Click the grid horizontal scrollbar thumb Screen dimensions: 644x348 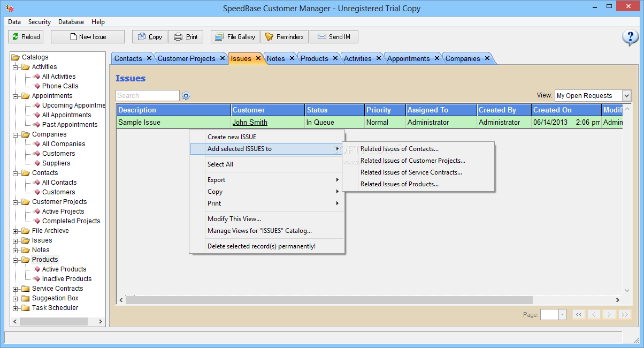click(x=329, y=300)
